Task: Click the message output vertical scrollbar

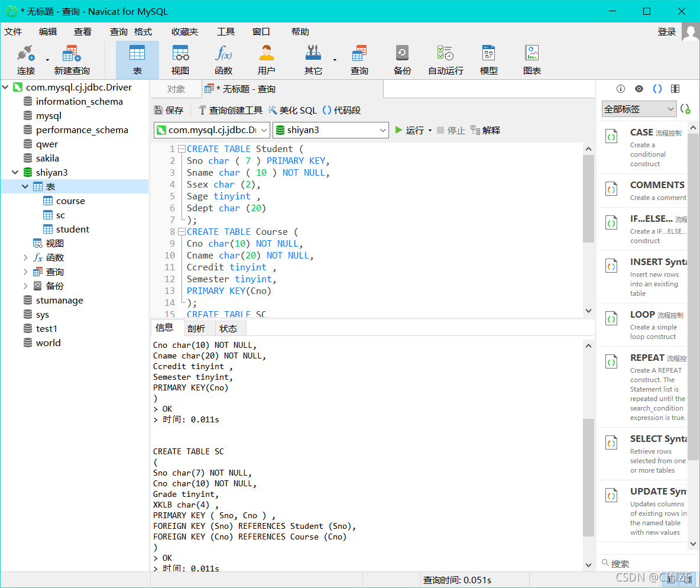Action: click(x=588, y=477)
